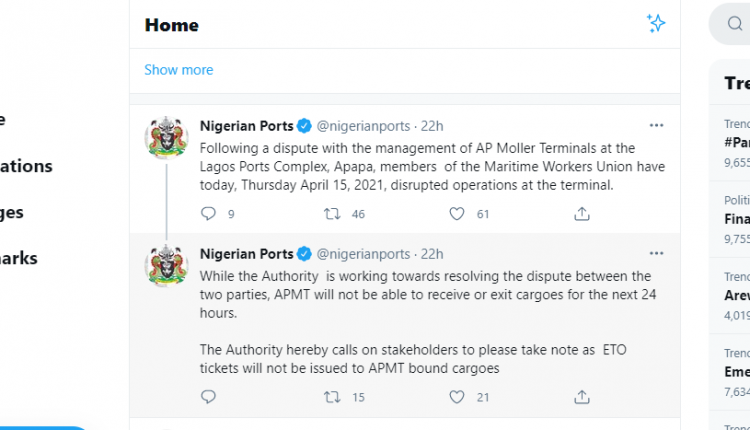Screen dimensions: 750x430
Task: Click the Show more link
Action: tap(178, 70)
